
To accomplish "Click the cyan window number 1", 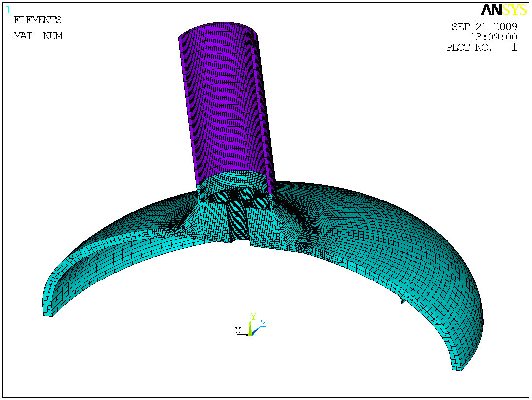I will (8, 10).
